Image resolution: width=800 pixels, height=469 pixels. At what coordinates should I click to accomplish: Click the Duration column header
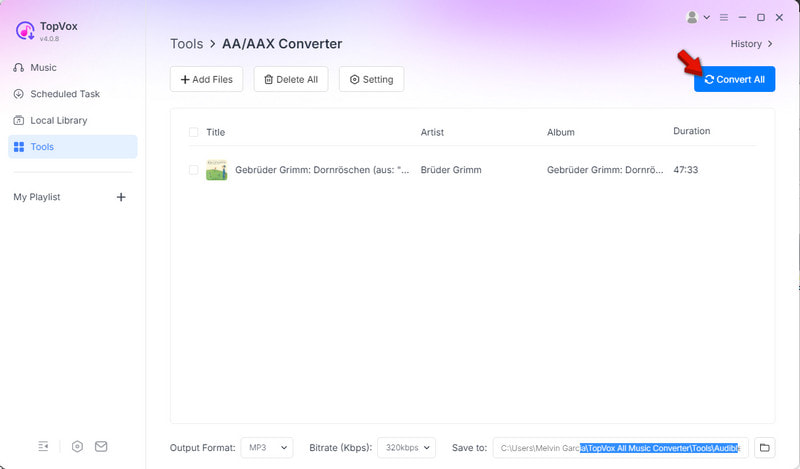[691, 131]
